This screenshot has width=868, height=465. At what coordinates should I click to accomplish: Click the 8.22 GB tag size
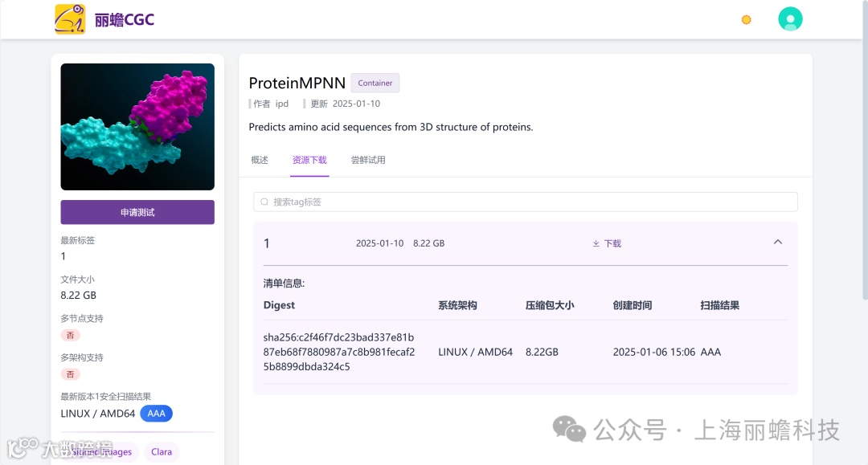(429, 243)
